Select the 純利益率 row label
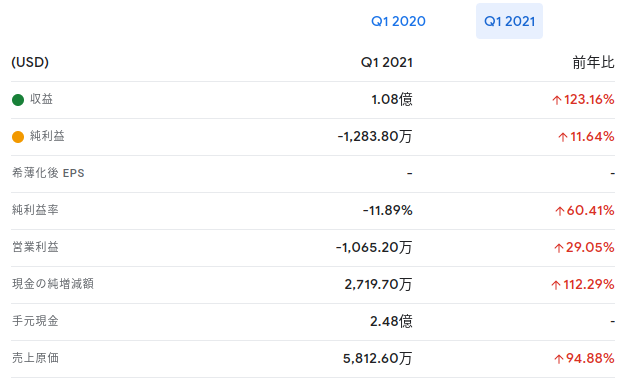627x384 pixels. (x=35, y=210)
